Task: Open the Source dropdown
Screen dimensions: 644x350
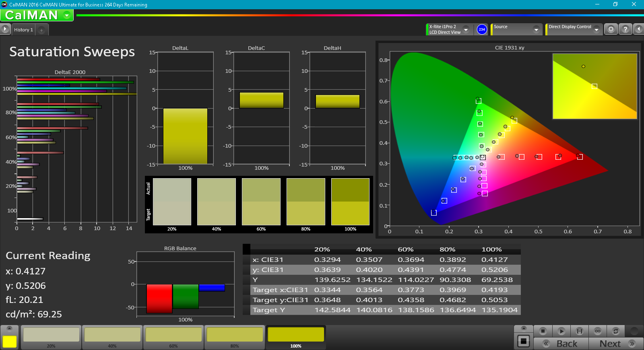Action: pos(536,29)
